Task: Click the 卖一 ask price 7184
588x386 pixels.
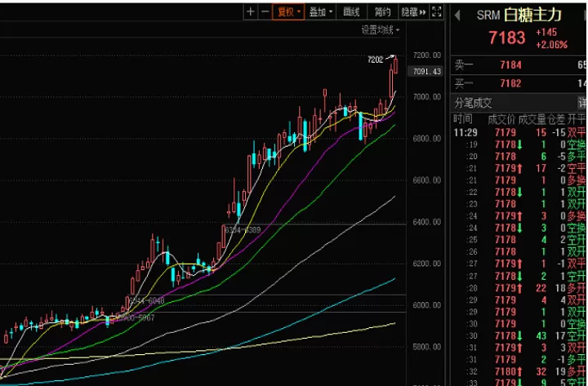Action: 510,65
